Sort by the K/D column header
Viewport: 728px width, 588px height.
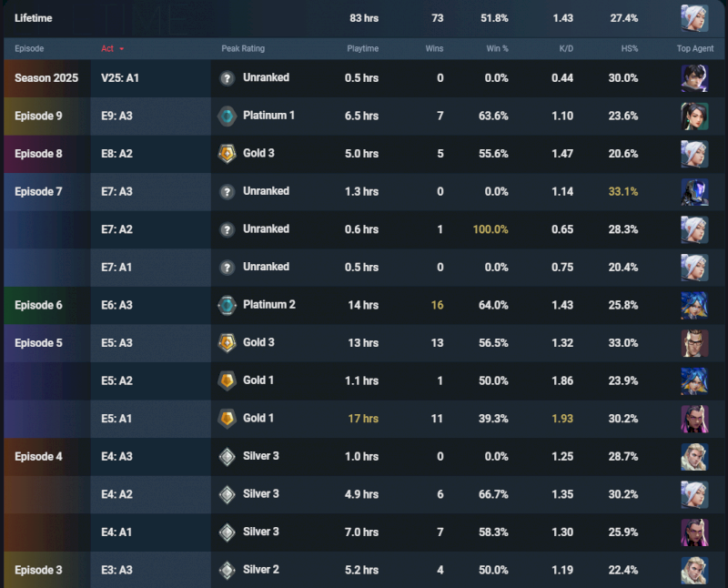[x=563, y=48]
